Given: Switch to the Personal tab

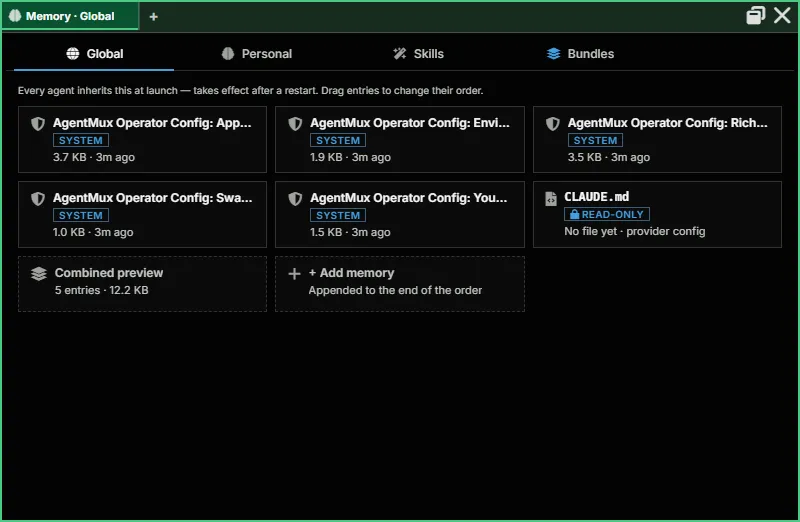Looking at the screenshot, I should pyautogui.click(x=257, y=54).
